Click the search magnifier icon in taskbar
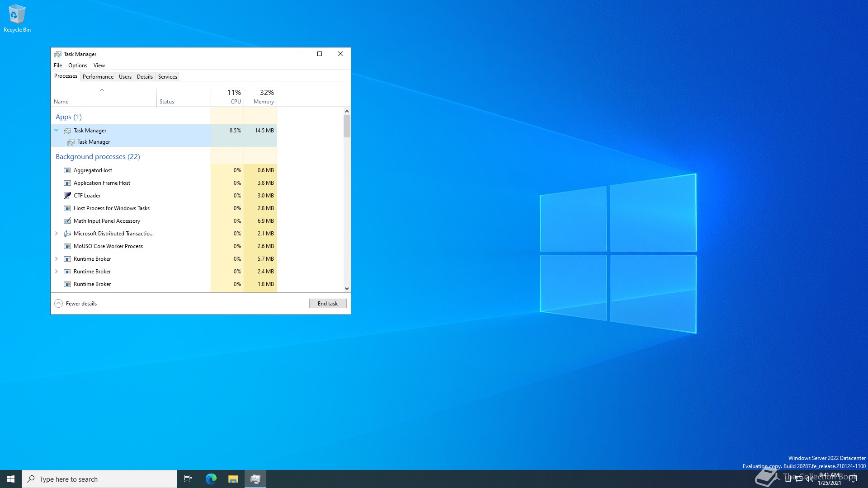This screenshot has height=488, width=868. [x=31, y=479]
